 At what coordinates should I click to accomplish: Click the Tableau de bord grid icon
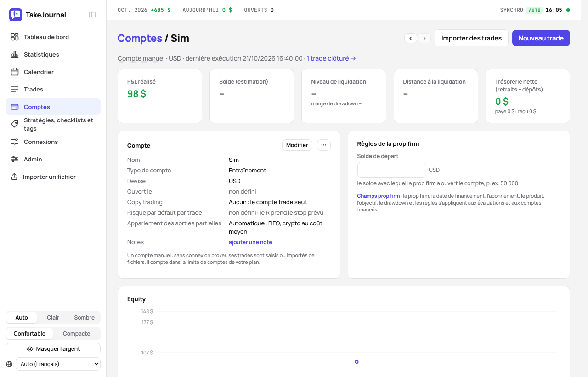(15, 37)
